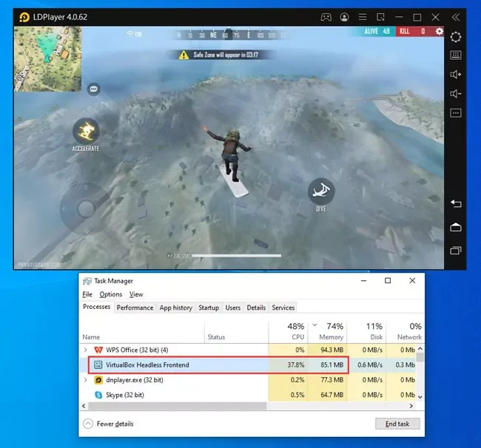Viewport: 481px width, 448px height.
Task: Click horizontal scrollbar left arrow in Task Manager
Action: 84,406
